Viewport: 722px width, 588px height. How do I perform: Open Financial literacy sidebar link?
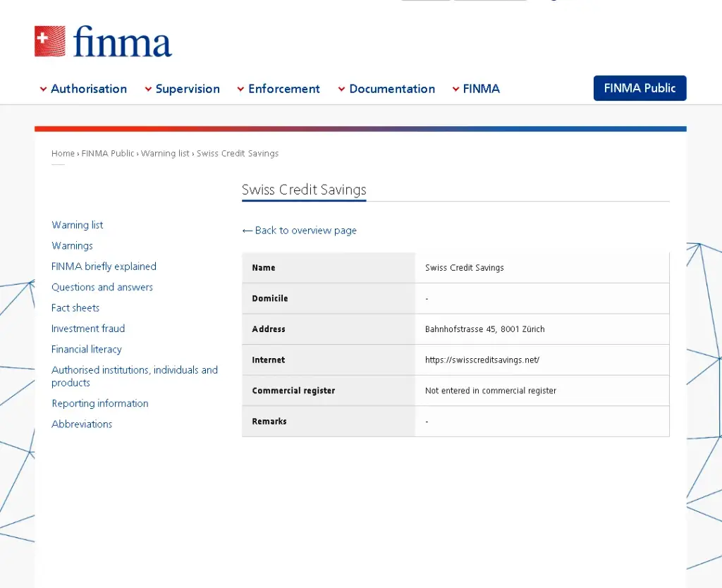87,349
